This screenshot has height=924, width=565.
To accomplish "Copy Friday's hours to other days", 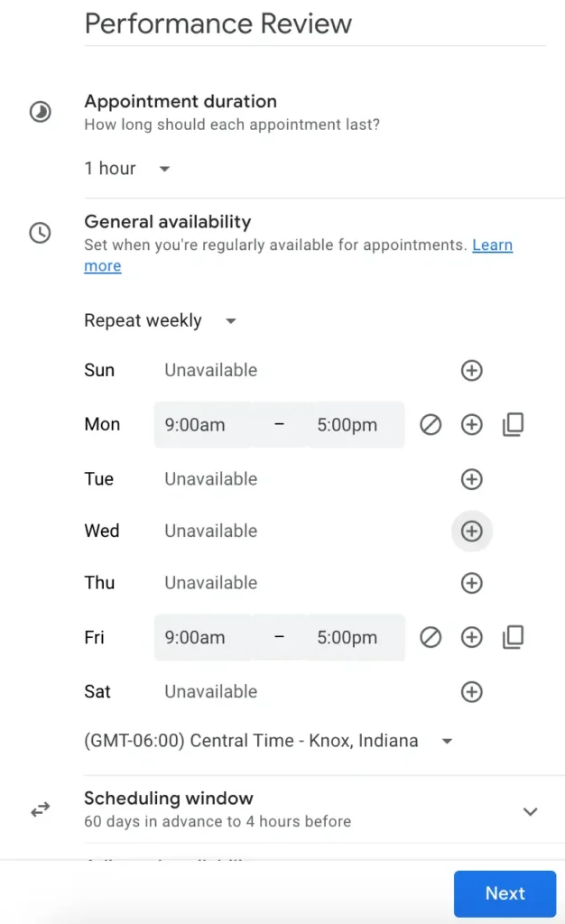I will (514, 637).
